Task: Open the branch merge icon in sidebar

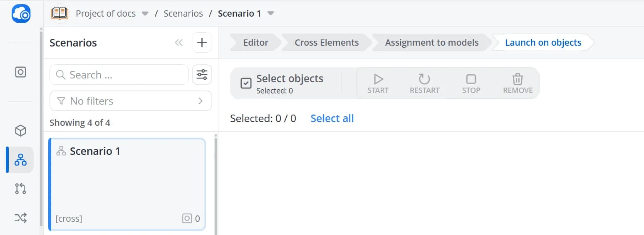Action: tap(20, 188)
